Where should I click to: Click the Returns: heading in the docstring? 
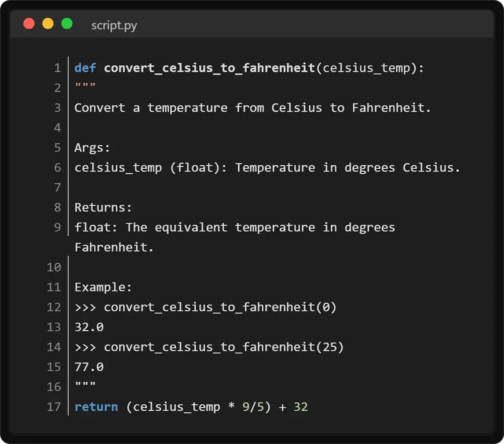[103, 208]
